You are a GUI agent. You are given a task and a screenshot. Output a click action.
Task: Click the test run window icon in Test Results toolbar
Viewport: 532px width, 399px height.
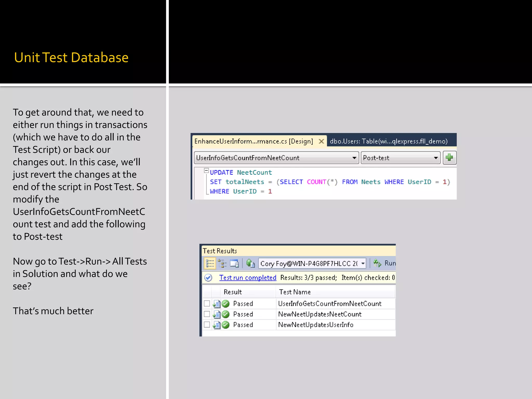235,263
